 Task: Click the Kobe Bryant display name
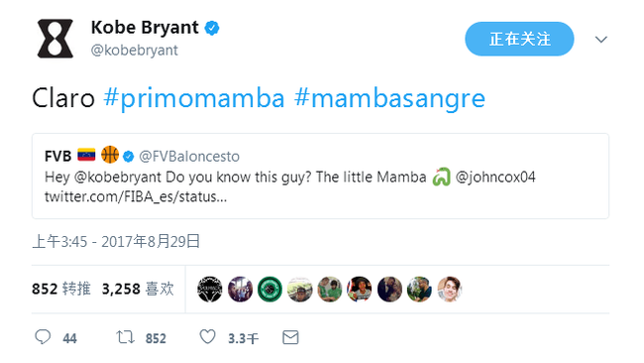pyautogui.click(x=145, y=28)
